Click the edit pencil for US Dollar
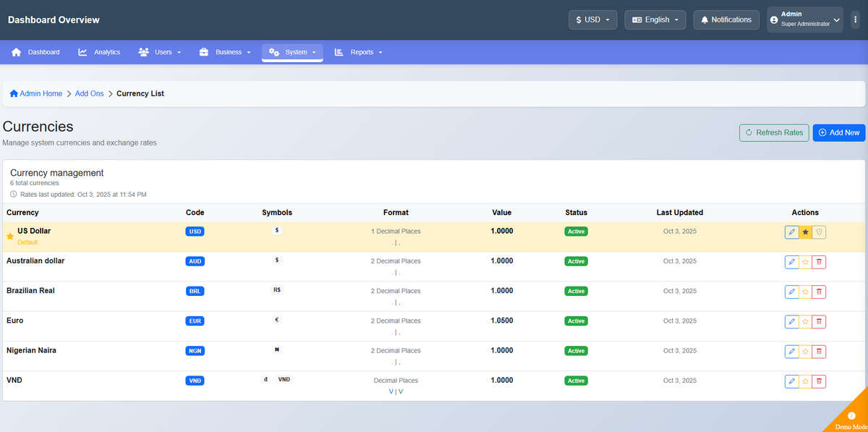Screen dimensions: 868x432 [x=791, y=232]
